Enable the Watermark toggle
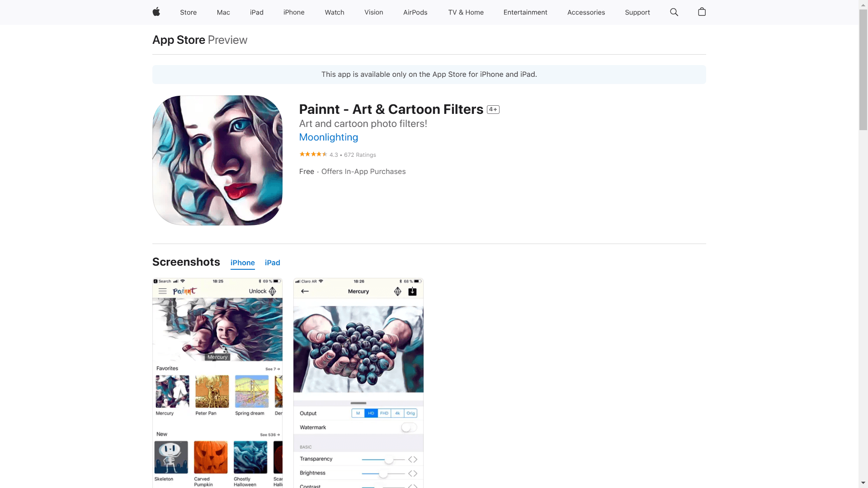868x488 pixels. point(408,427)
